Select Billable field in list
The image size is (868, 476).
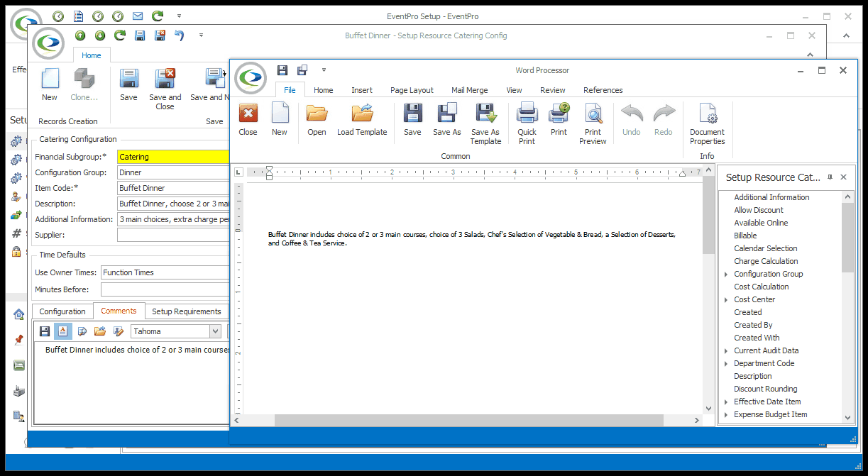point(745,236)
